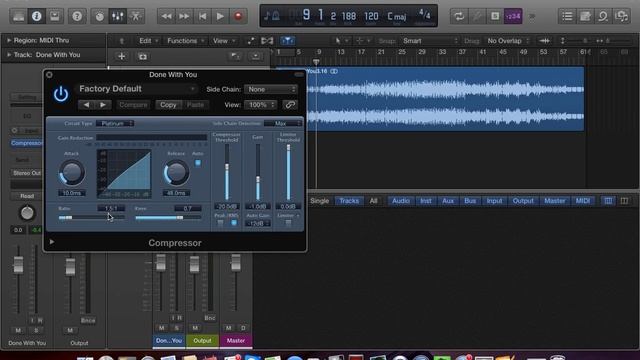Select the Tracks mixer view tab

tap(349, 201)
